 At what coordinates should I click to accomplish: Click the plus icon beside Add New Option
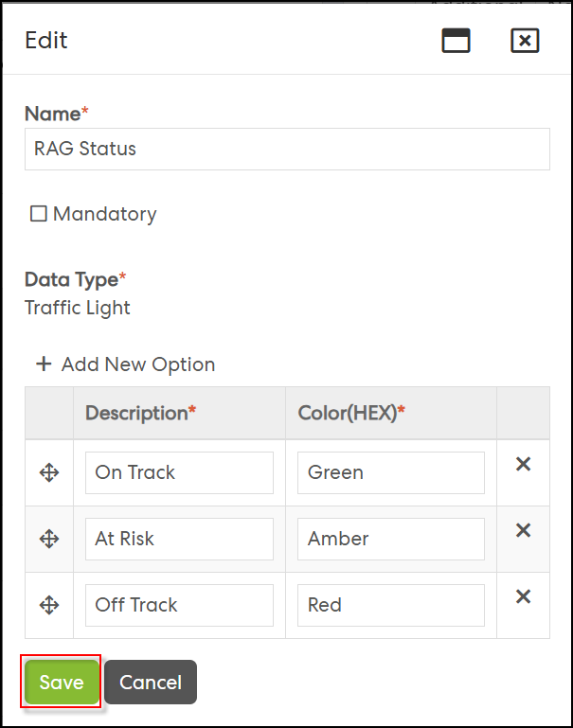(44, 364)
